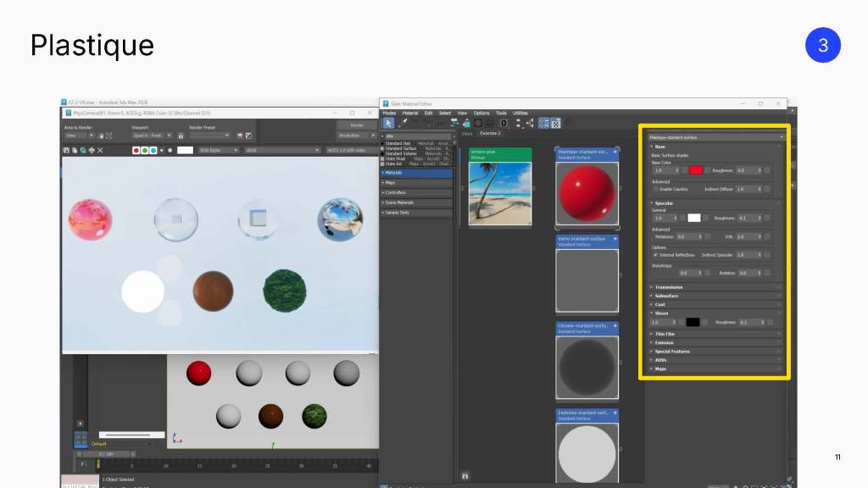Select the Maps category in material browser
Viewport: 868px width, 488px height.
point(416,183)
